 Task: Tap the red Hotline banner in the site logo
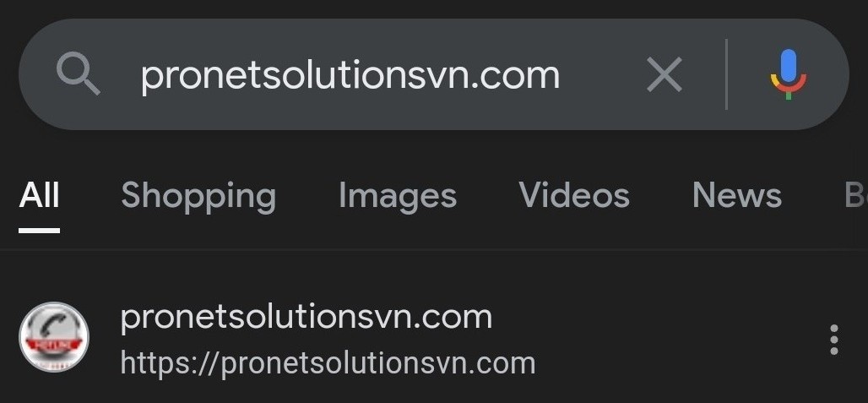coord(54,346)
